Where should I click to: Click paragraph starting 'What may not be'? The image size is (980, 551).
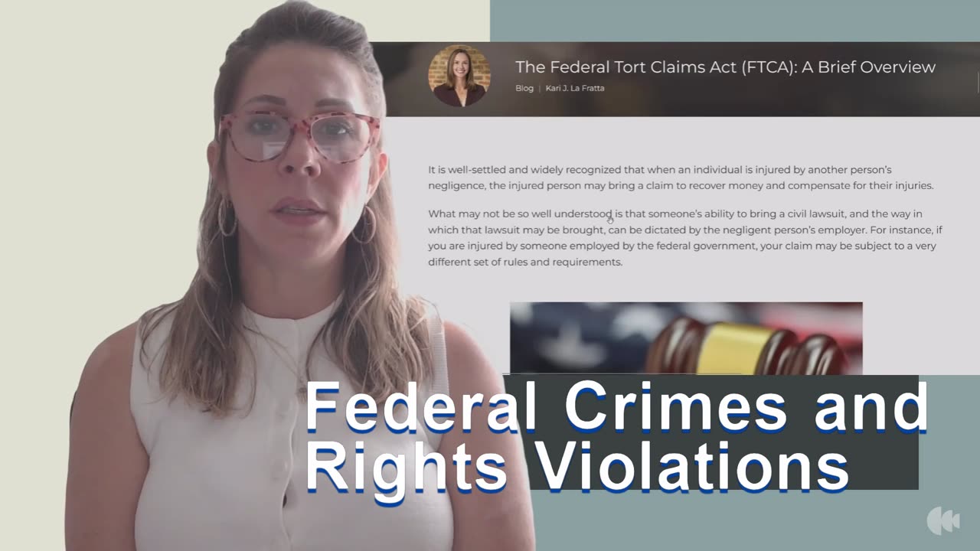click(685, 238)
